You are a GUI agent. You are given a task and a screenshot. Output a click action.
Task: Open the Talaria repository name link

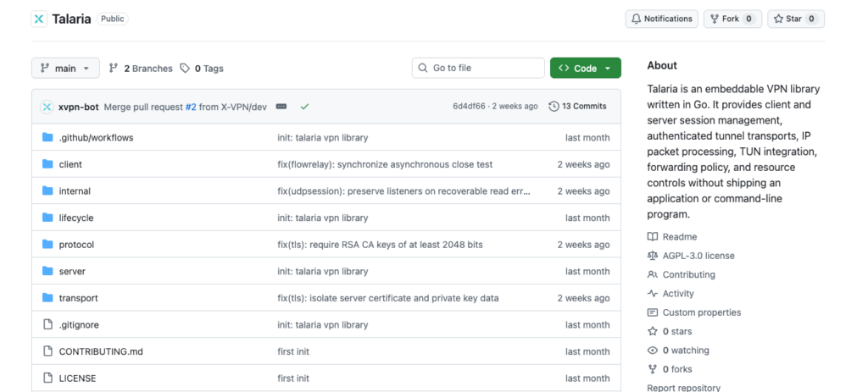tap(72, 19)
